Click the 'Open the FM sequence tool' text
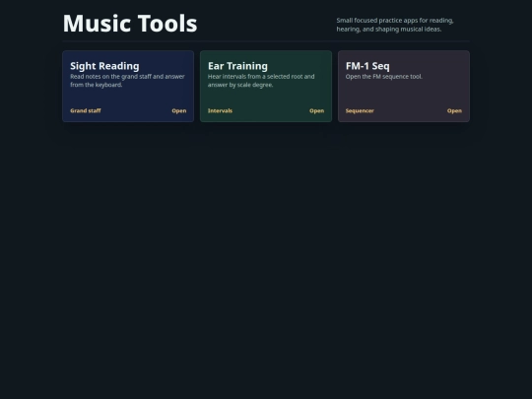Image resolution: width=532 pixels, height=399 pixels. (384, 76)
